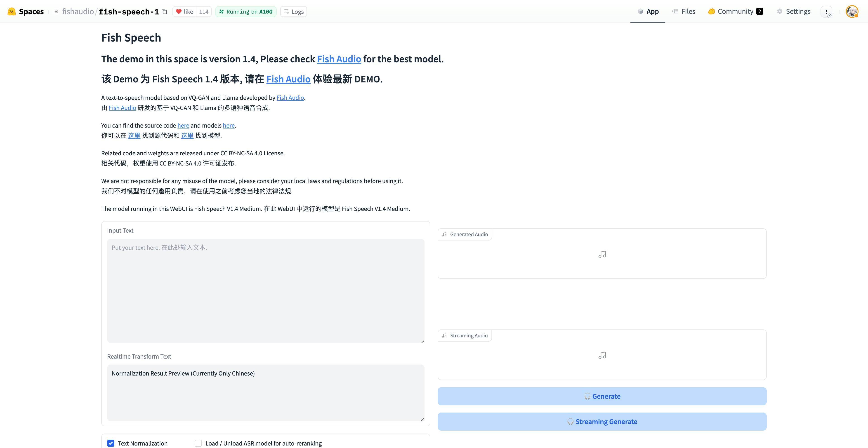The height and width of the screenshot is (448, 868).
Task: Click music note in Streaming Audio panel
Action: [602, 355]
